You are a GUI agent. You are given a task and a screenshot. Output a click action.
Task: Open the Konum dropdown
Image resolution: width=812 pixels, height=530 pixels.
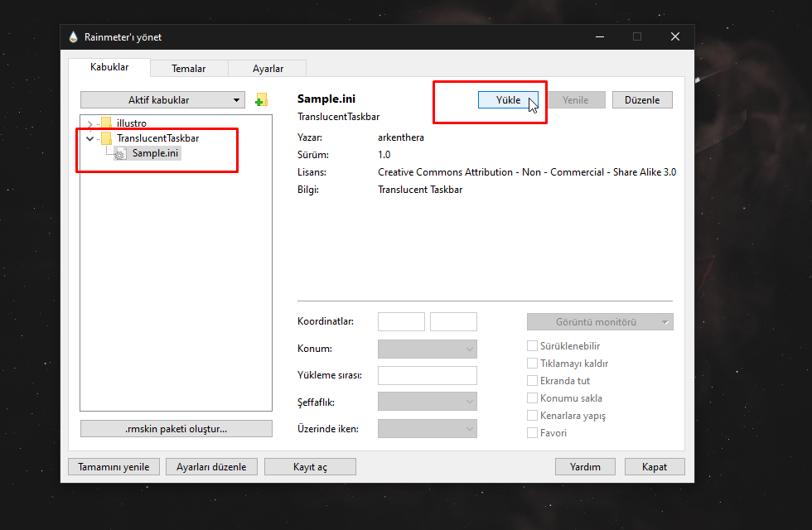point(428,349)
